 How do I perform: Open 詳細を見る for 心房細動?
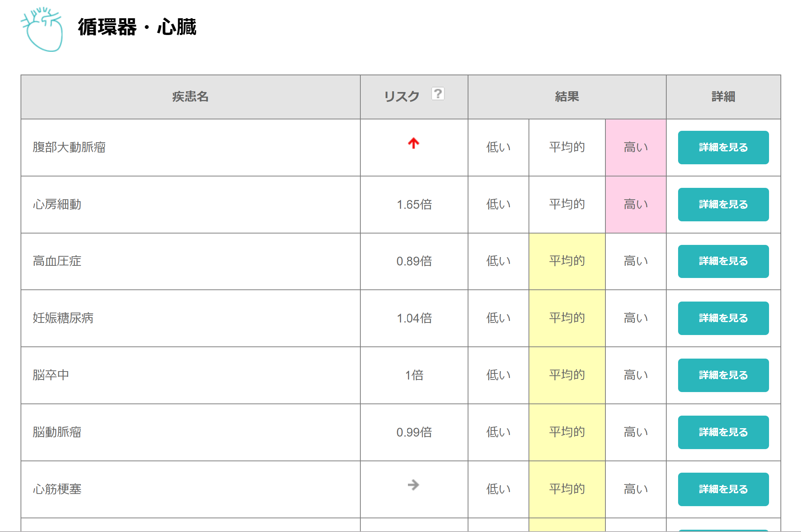pos(723,205)
